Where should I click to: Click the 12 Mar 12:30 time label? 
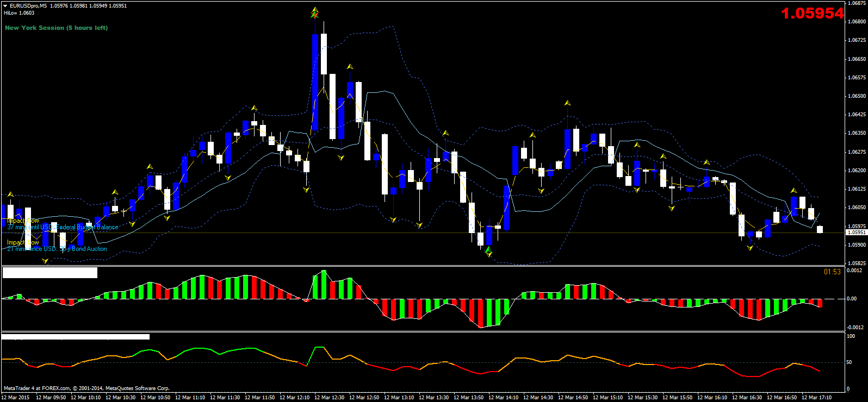coord(329,398)
